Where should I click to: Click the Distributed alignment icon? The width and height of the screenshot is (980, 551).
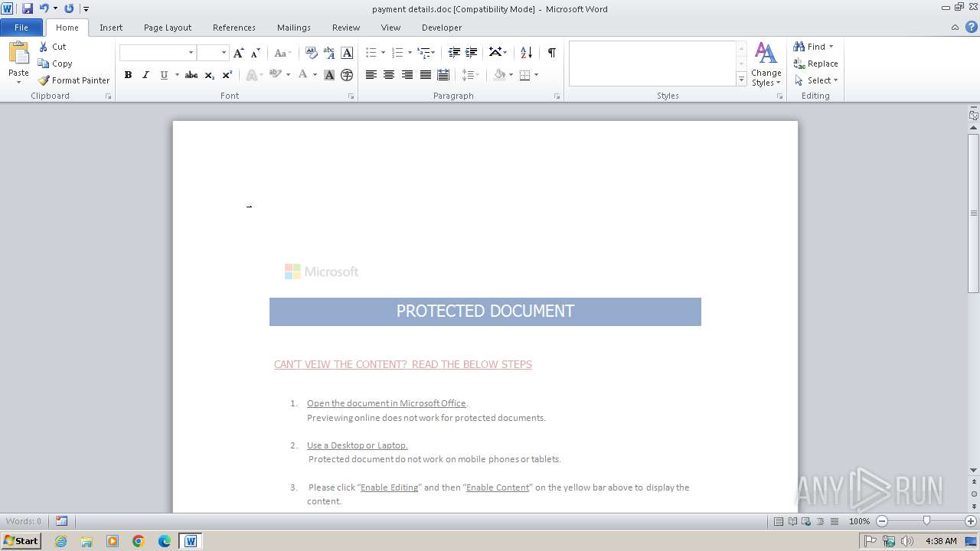tap(443, 75)
